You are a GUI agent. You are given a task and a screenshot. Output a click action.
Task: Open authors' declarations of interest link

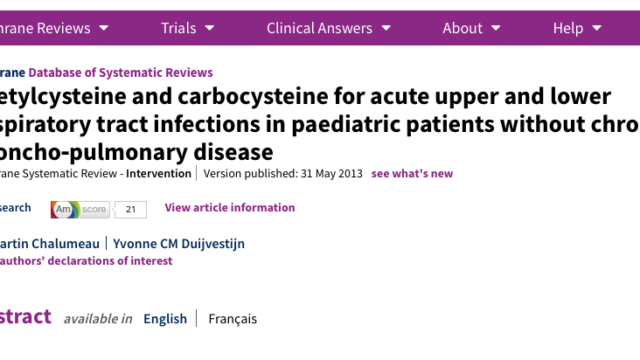click(86, 261)
